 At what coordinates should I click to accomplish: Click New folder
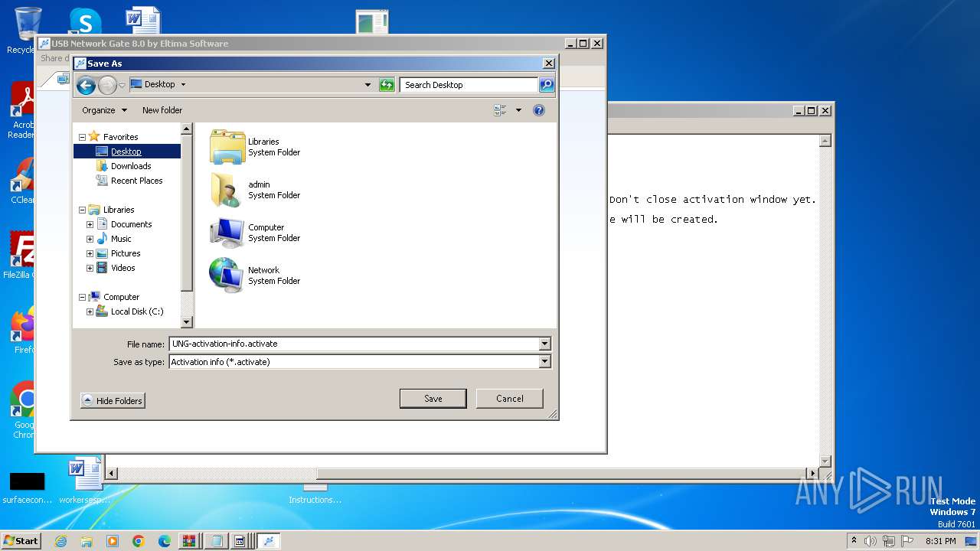pyautogui.click(x=162, y=110)
